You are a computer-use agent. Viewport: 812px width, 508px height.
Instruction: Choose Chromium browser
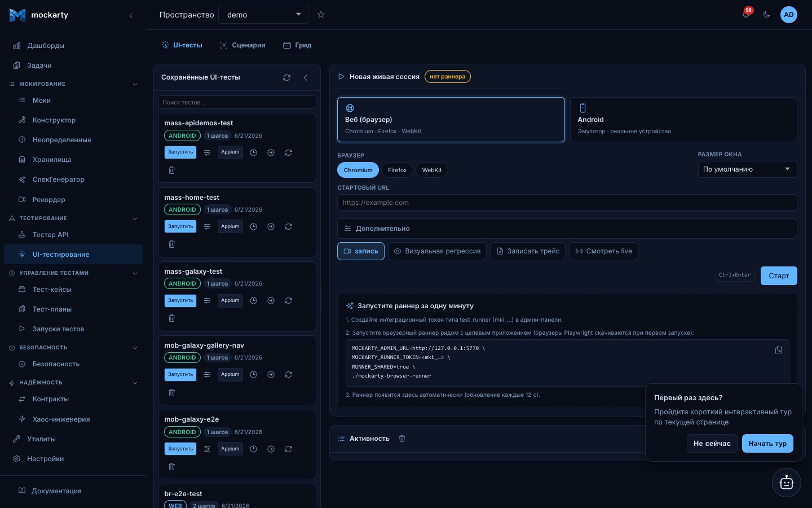[x=358, y=170]
